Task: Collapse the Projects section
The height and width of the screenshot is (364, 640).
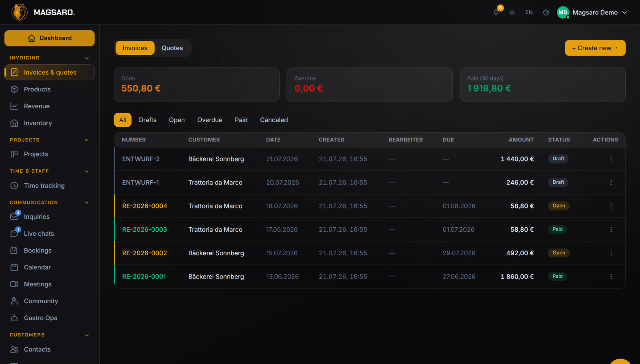Action: click(x=87, y=140)
